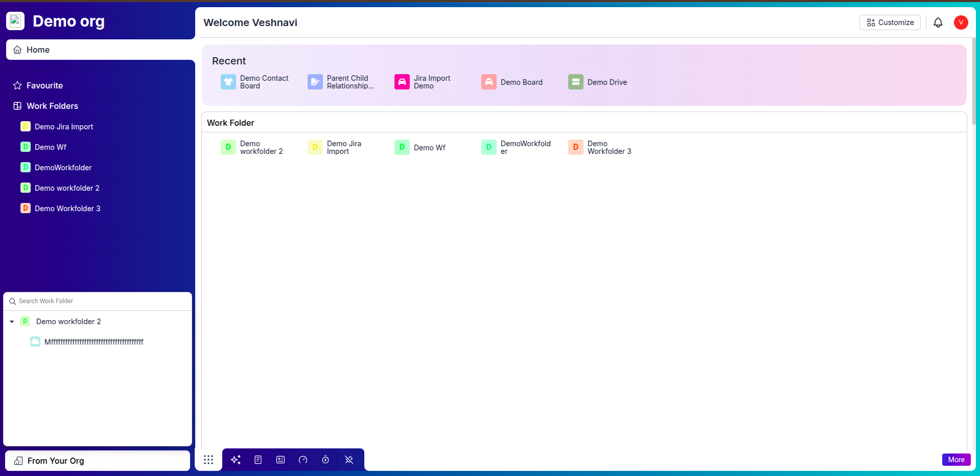
Task: Click the Jira Import Demo label
Action: pos(432,82)
